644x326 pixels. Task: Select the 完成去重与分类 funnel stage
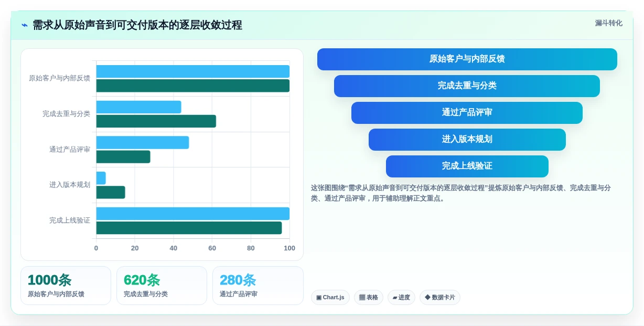[467, 86]
